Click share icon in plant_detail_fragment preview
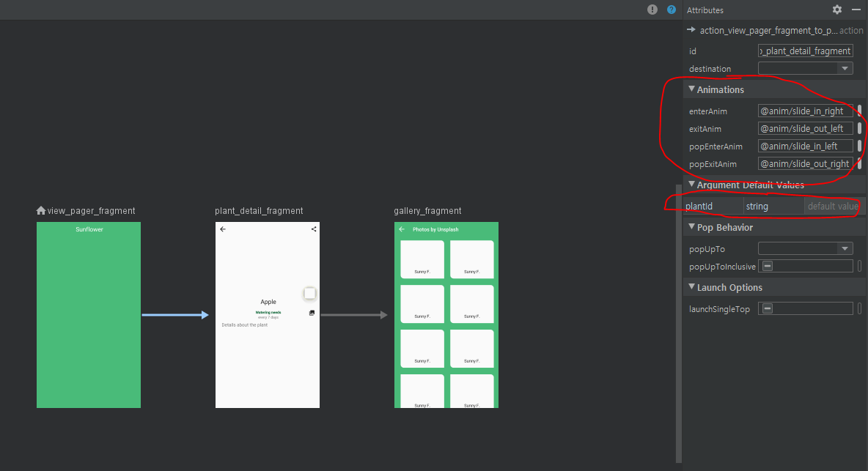 coord(313,229)
